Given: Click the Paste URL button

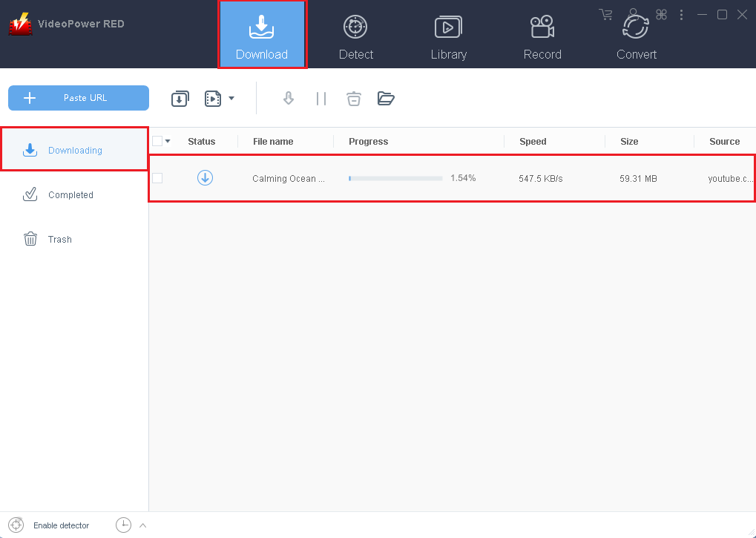Looking at the screenshot, I should click(78, 97).
